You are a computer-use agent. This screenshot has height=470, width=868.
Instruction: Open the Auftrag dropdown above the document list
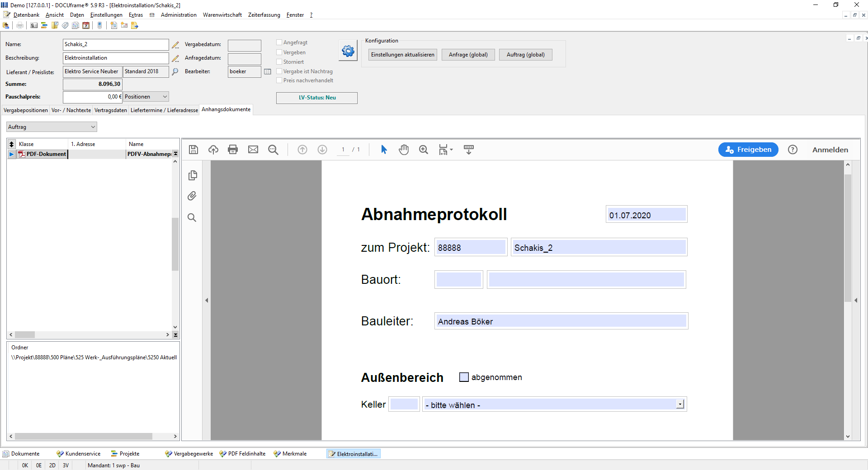click(52, 127)
